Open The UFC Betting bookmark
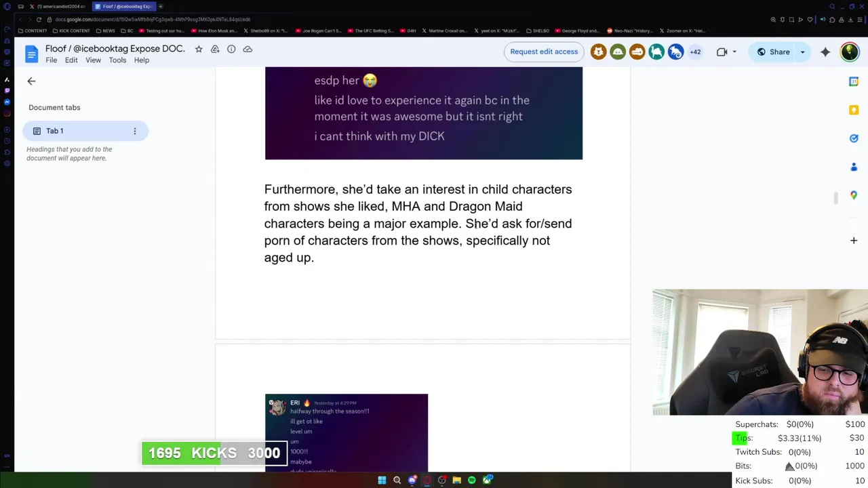The image size is (868, 488). point(371,30)
